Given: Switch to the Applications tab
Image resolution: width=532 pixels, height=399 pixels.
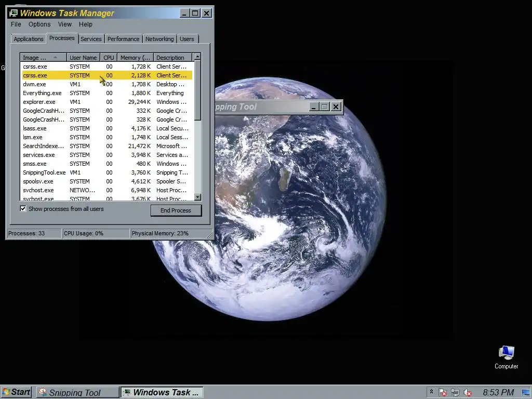Looking at the screenshot, I should pyautogui.click(x=29, y=39).
